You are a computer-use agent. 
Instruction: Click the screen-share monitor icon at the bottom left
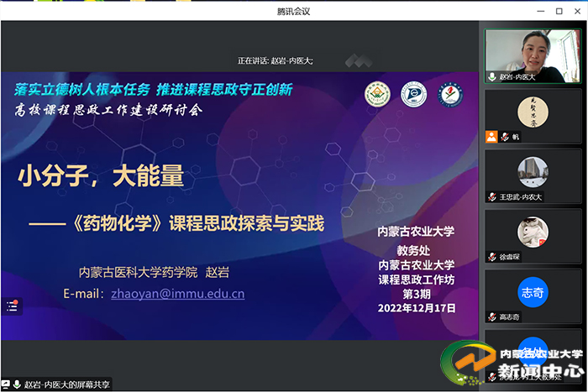coord(6,384)
